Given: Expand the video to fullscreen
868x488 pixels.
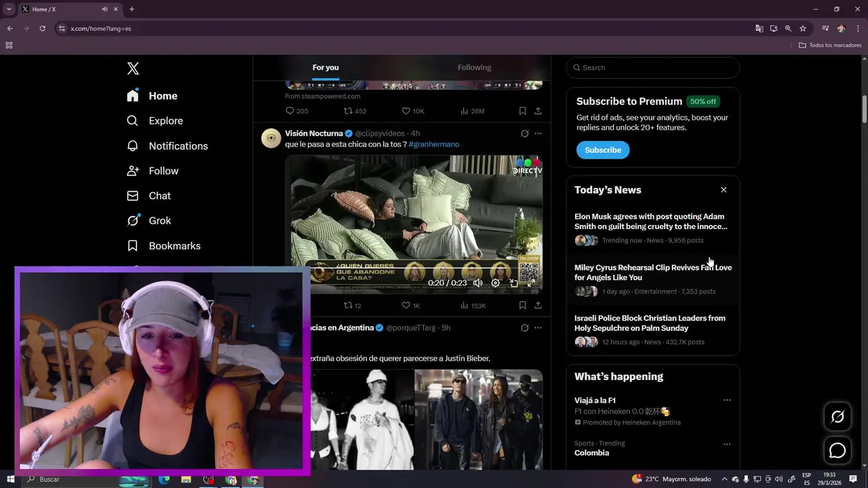Looking at the screenshot, I should point(531,283).
